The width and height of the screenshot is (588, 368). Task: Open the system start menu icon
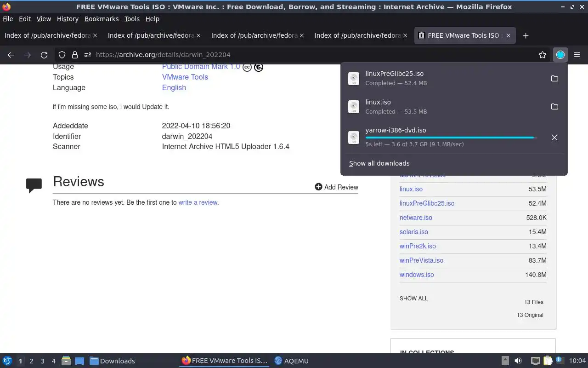point(7,361)
